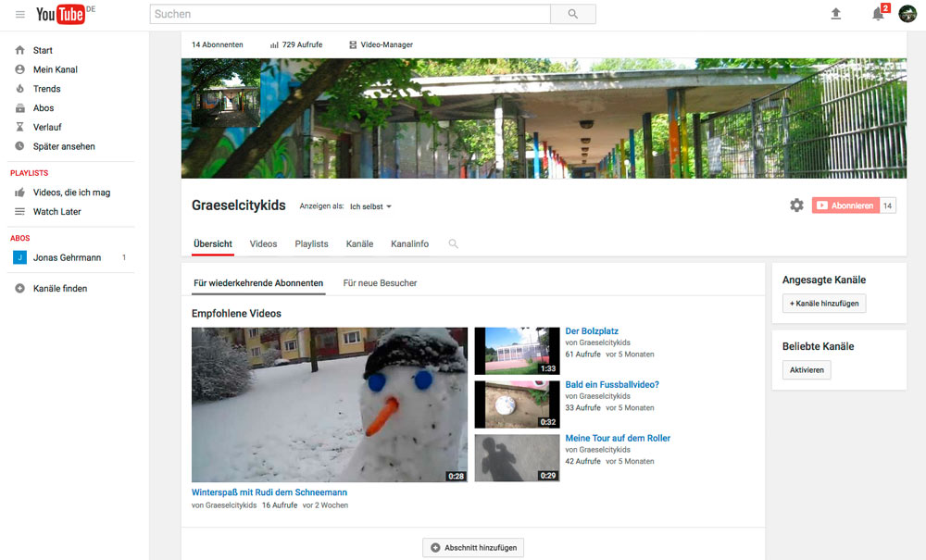The height and width of the screenshot is (560, 926).
Task: Click the Fussballvideo ball thumbnail
Action: pyautogui.click(x=518, y=404)
